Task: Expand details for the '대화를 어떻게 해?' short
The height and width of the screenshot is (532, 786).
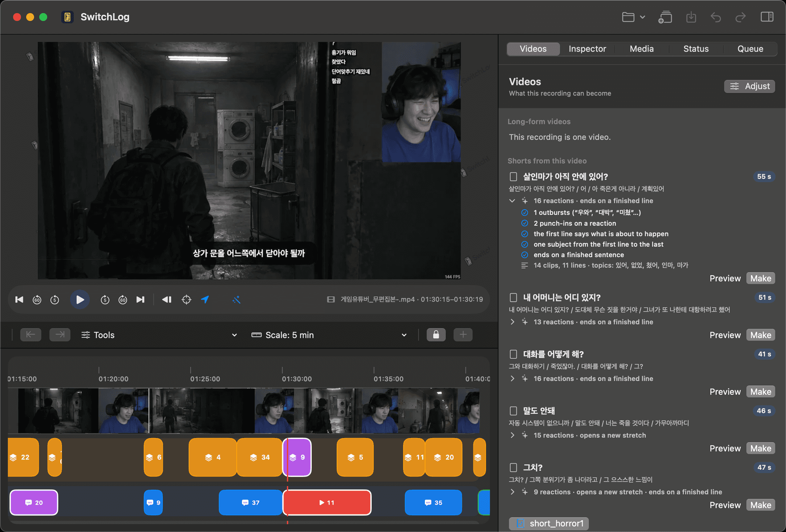Action: (x=512, y=379)
